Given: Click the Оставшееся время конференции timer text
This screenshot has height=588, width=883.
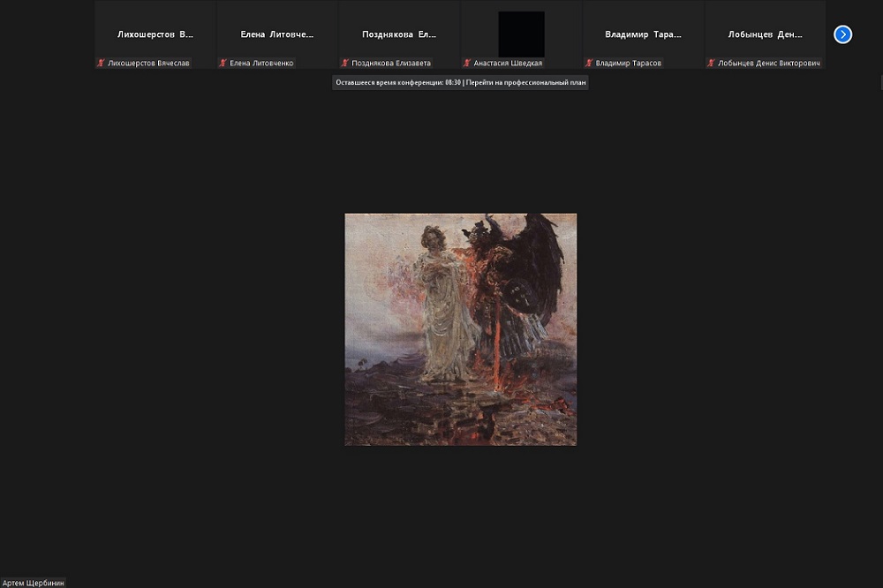Looking at the screenshot, I should tap(397, 82).
